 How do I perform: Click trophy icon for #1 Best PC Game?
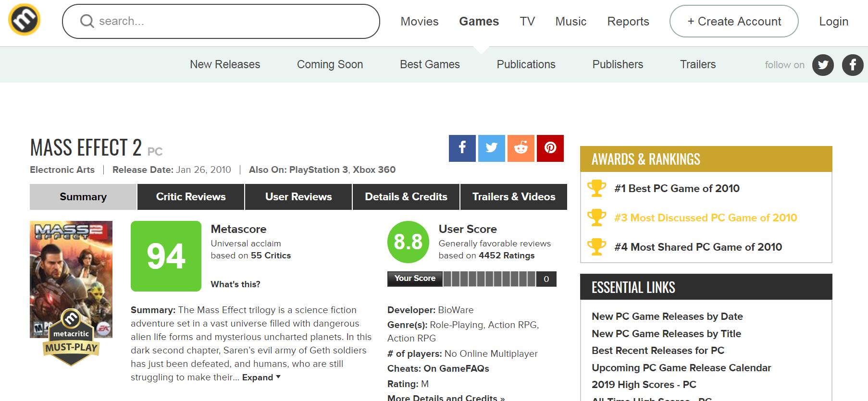point(596,188)
